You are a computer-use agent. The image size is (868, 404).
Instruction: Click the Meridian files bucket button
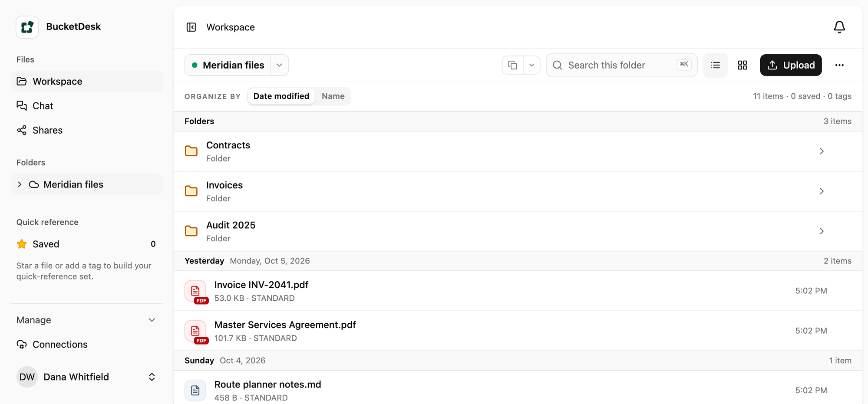[x=228, y=65]
